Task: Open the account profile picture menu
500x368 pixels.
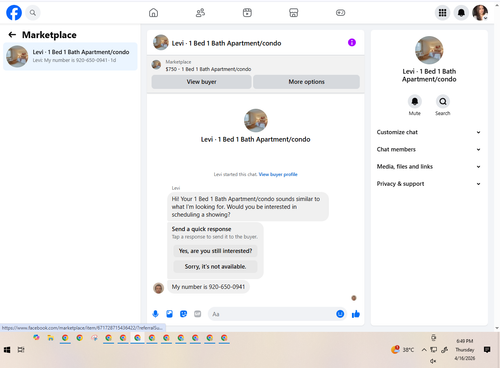Action: tap(480, 13)
